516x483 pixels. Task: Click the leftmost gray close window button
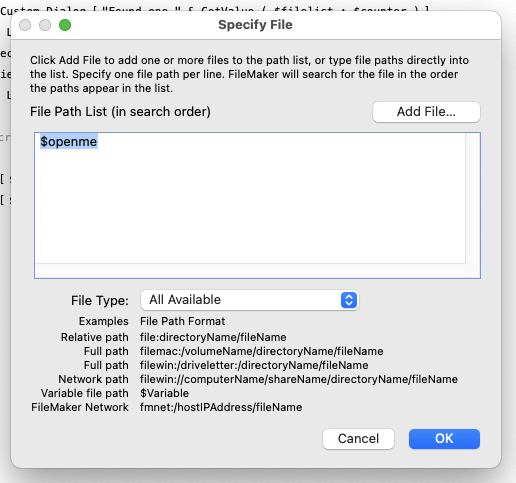[x=25, y=25]
